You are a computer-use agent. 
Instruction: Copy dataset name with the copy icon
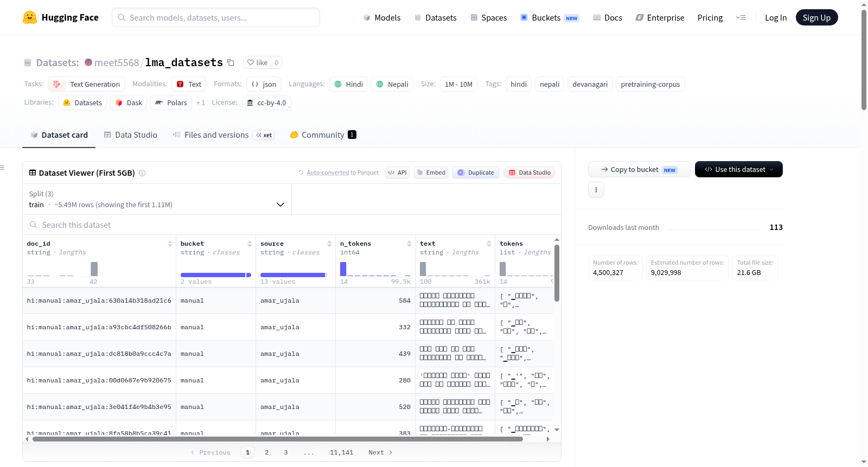[231, 62]
